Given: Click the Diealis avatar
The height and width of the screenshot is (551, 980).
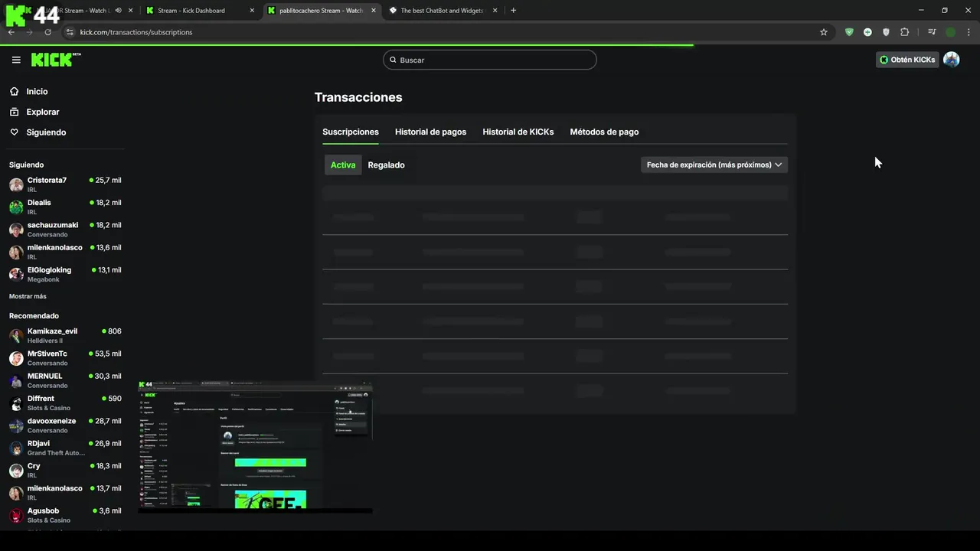Looking at the screenshot, I should click(x=16, y=207).
